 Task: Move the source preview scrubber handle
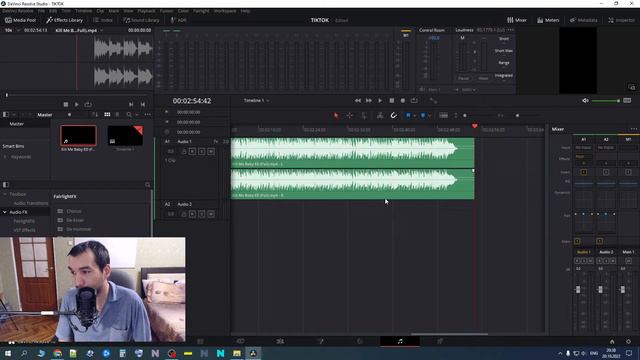(x=7, y=95)
